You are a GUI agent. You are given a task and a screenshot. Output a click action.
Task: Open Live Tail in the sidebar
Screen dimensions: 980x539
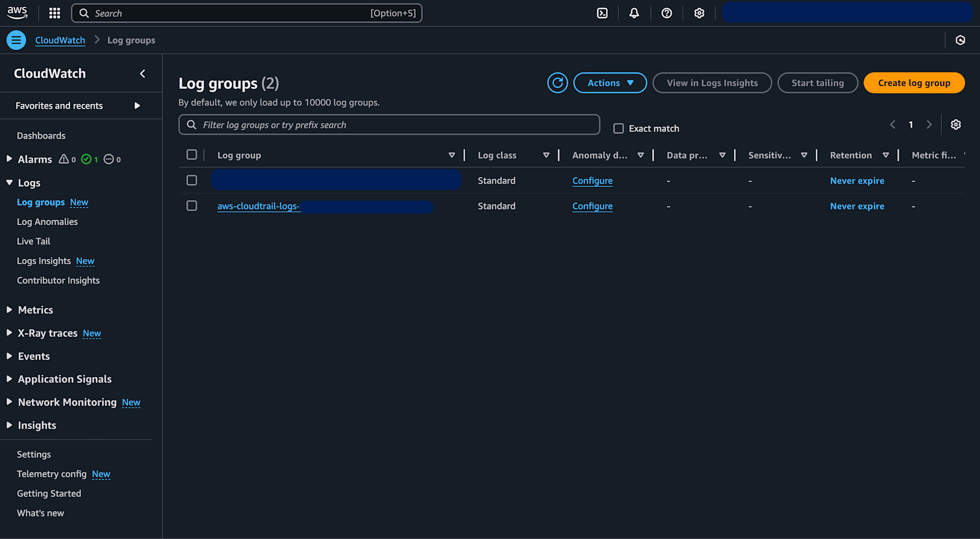pyautogui.click(x=33, y=241)
